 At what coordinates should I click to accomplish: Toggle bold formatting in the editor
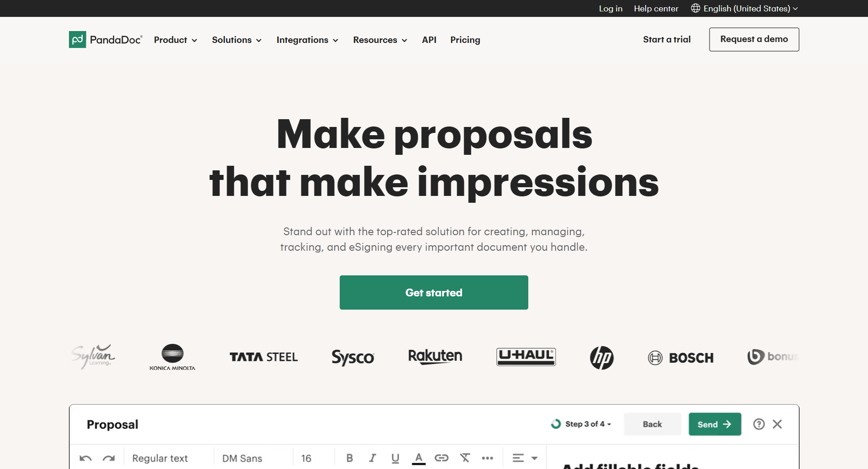point(349,458)
